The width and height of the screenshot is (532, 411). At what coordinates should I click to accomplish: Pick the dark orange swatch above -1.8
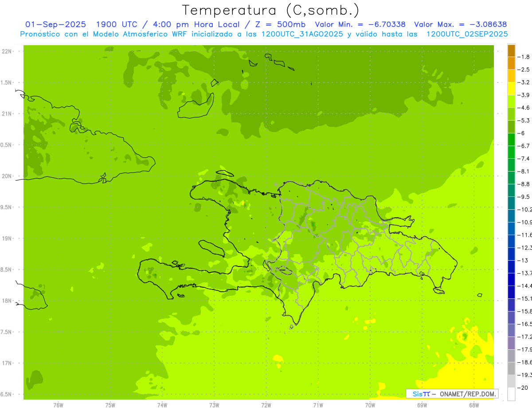[x=511, y=51]
